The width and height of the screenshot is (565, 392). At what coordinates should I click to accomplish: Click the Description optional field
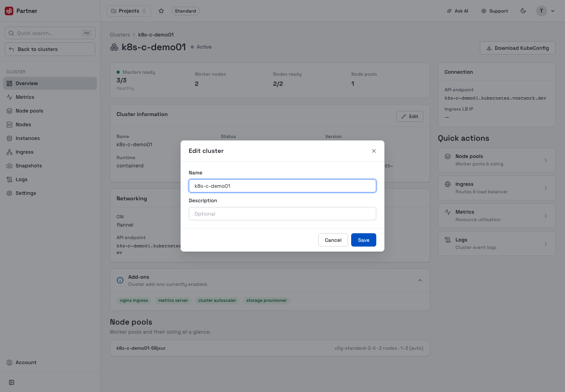[x=282, y=214]
